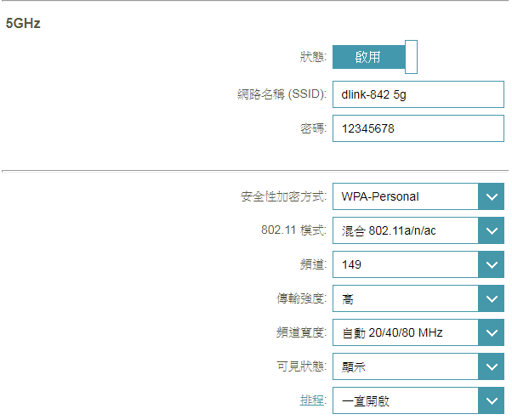
Task: Click the 密碼 field showing 12345678
Action: tap(418, 128)
